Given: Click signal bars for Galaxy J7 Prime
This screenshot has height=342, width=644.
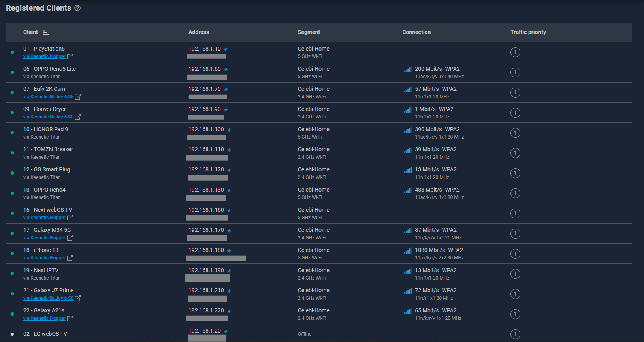Looking at the screenshot, I should click(408, 291).
